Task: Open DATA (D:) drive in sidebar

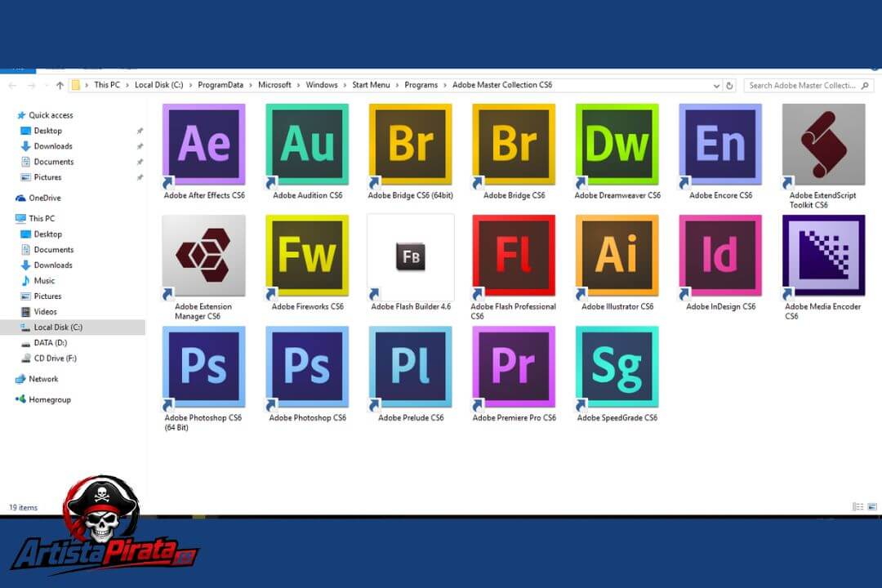Action: pos(50,343)
